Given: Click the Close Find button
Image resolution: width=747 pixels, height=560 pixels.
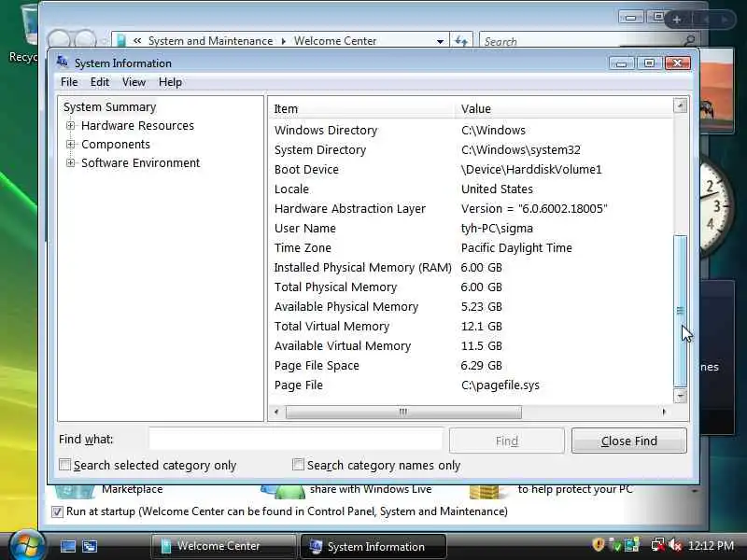Looking at the screenshot, I should pyautogui.click(x=628, y=441).
